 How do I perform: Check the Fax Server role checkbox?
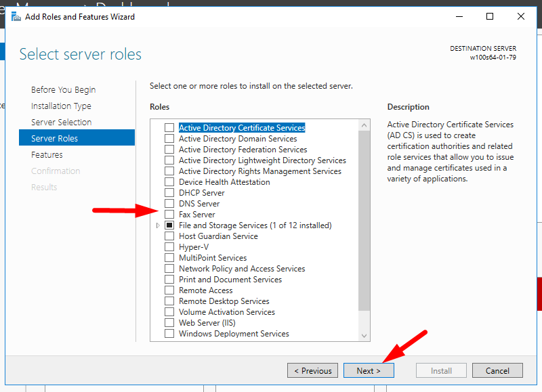coord(169,215)
